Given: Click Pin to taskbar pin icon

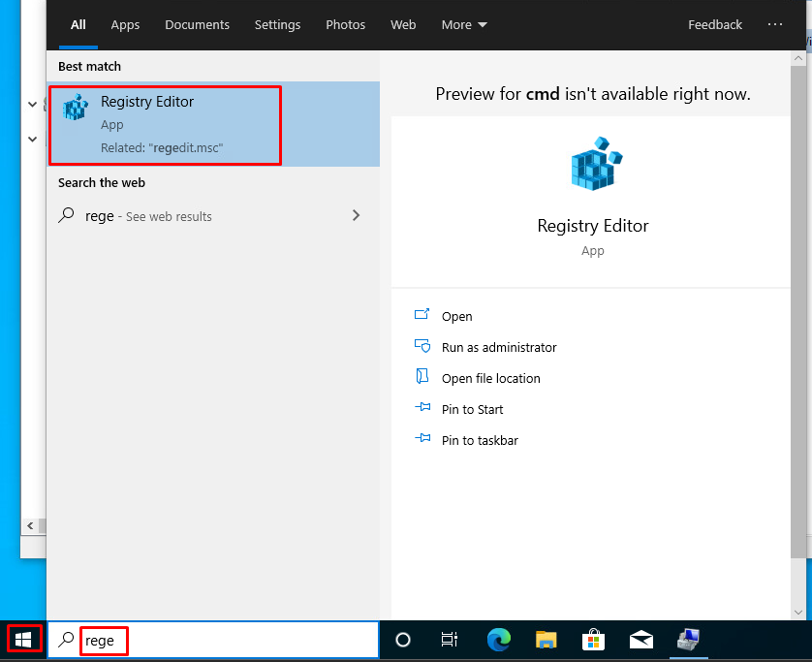Looking at the screenshot, I should (422, 438).
